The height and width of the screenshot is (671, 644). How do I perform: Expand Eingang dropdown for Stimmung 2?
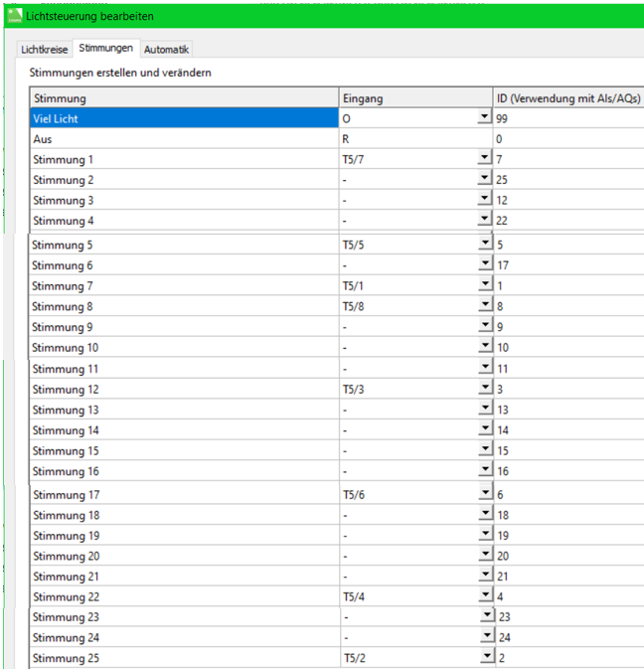484,178
